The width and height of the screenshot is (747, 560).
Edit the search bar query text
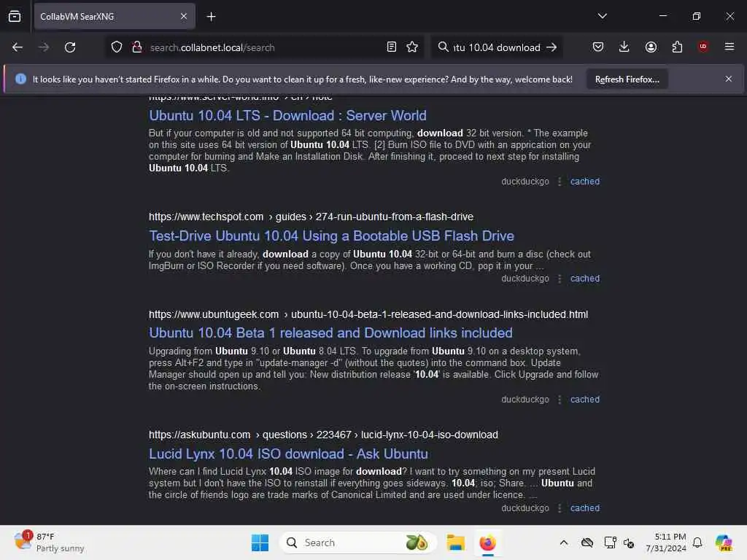(497, 47)
